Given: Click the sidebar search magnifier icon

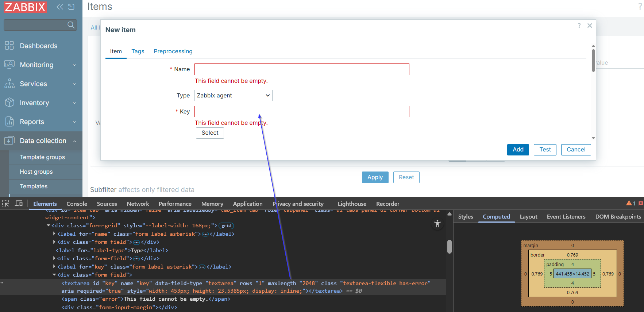Looking at the screenshot, I should 71,25.
